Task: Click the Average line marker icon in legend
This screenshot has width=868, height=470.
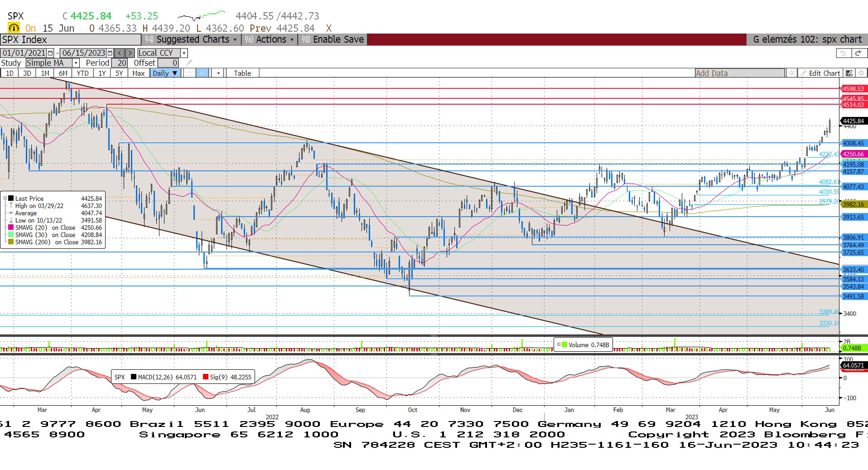Action: [x=11, y=213]
